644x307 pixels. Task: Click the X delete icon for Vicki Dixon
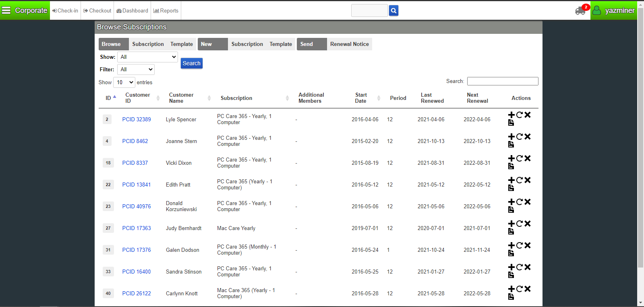pyautogui.click(x=528, y=158)
